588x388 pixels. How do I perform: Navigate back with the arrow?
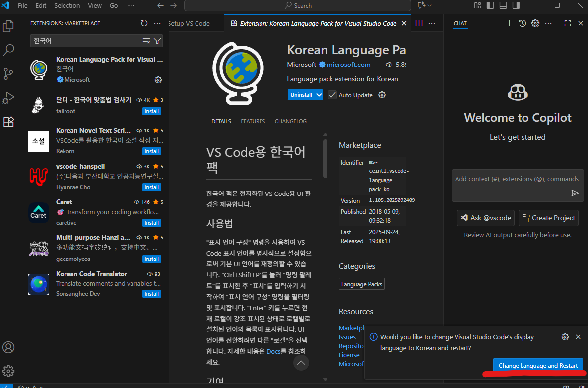(x=160, y=5)
